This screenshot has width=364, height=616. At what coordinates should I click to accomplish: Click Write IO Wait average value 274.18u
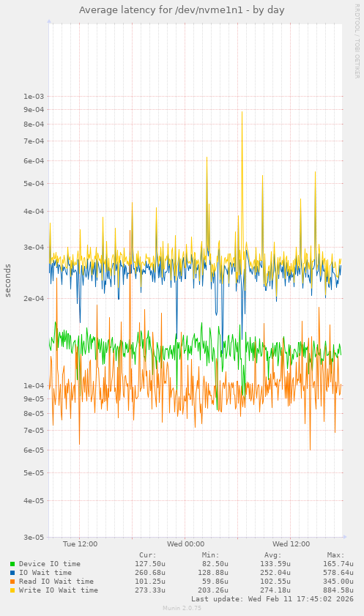coord(275,590)
